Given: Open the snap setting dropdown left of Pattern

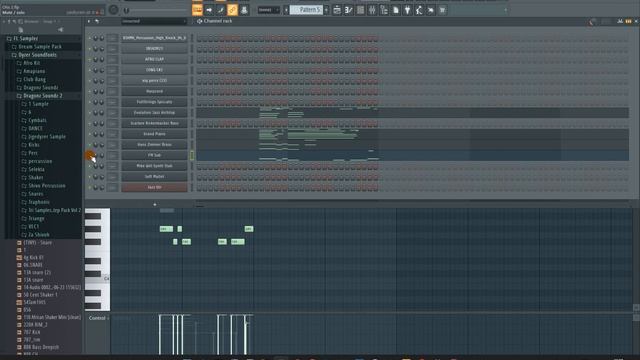Looking at the screenshot, I should (269, 10).
